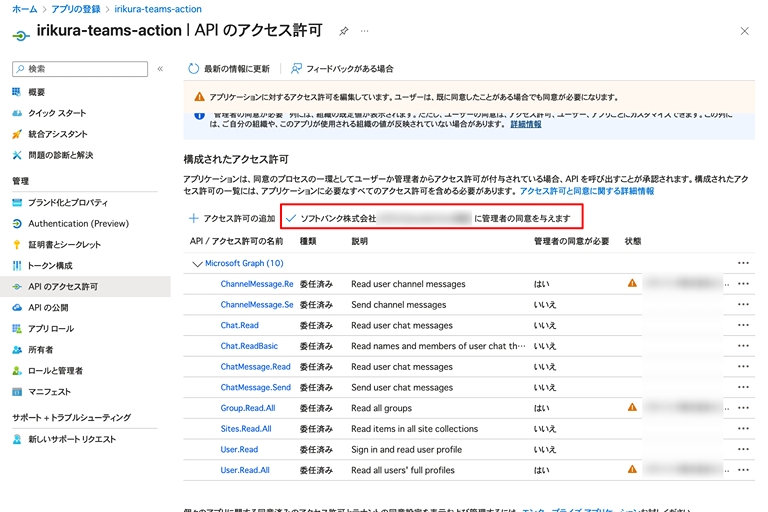Click the feedback icon フィードバックがある場合
This screenshot has width=768, height=512.
pos(296,69)
